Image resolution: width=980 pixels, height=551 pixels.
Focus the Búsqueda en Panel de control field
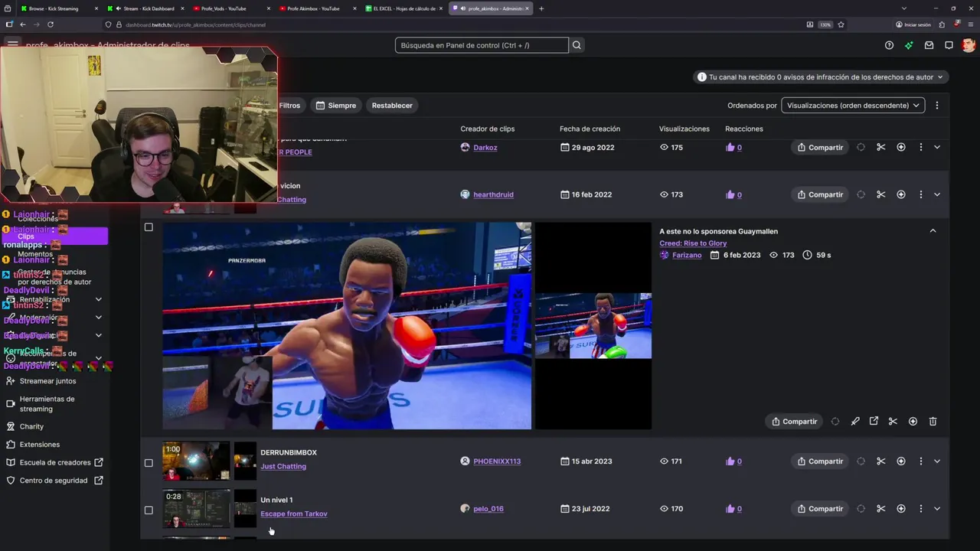482,45
